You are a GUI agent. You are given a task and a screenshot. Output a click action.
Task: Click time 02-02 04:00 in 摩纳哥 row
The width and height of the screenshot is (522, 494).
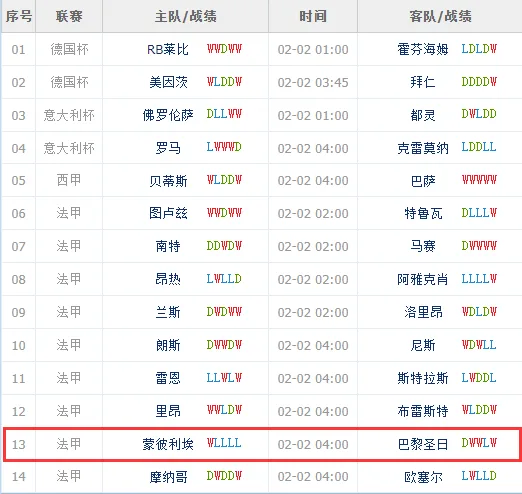tap(313, 477)
